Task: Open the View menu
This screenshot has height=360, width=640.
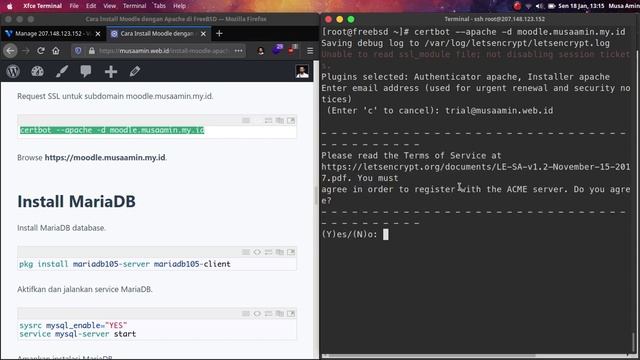Action: point(109,6)
